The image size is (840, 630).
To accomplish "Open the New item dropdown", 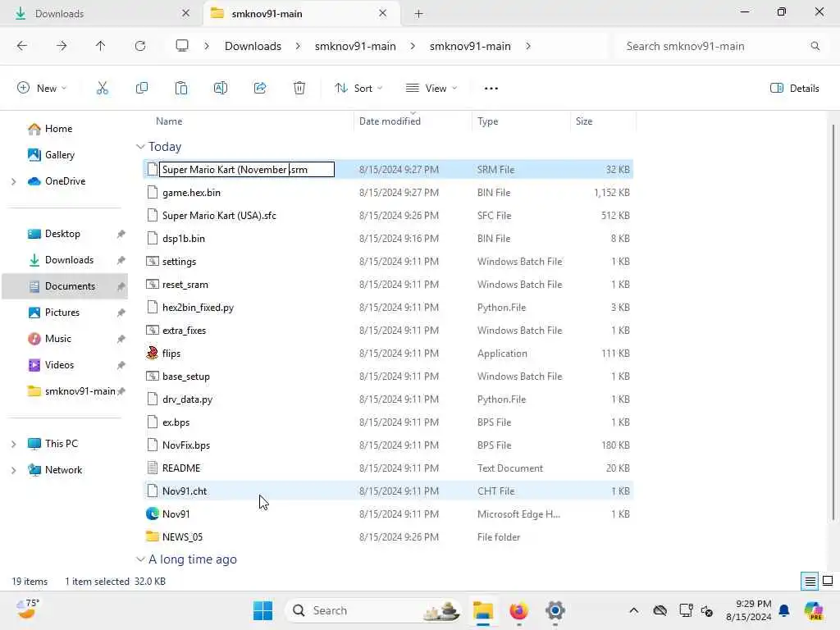I will (x=42, y=89).
